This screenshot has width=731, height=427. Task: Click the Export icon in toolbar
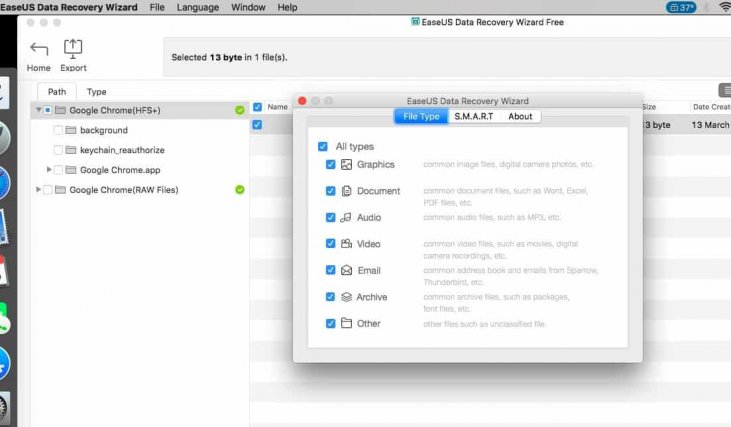point(73,48)
